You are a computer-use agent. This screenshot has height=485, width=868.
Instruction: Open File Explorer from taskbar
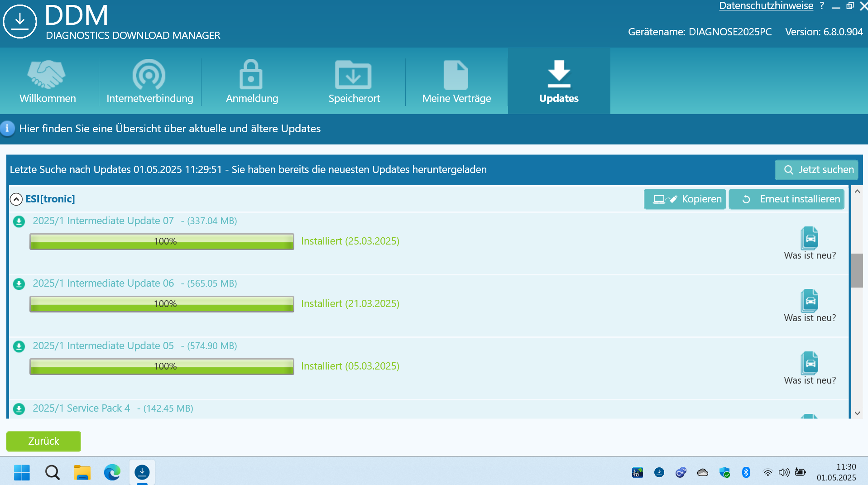tap(82, 473)
